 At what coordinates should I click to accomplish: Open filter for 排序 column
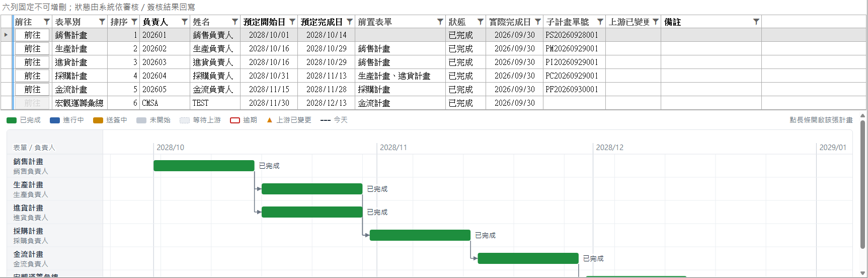[x=134, y=22]
